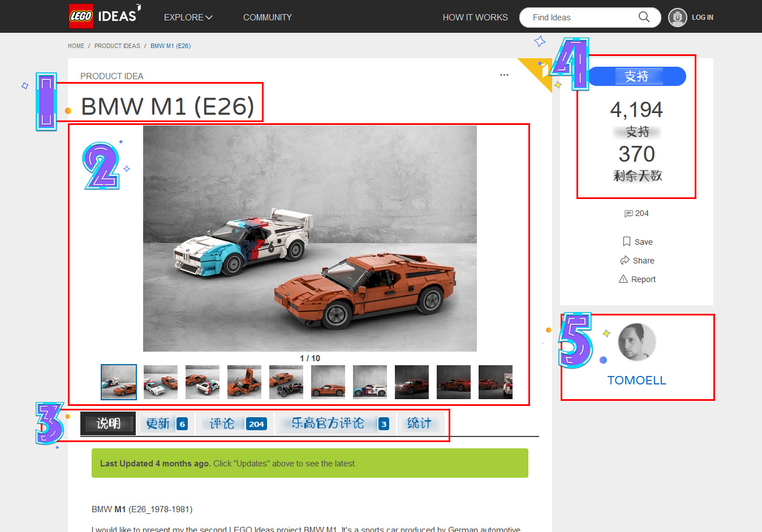
Task: Open HOW IT WORKS page
Action: (475, 18)
